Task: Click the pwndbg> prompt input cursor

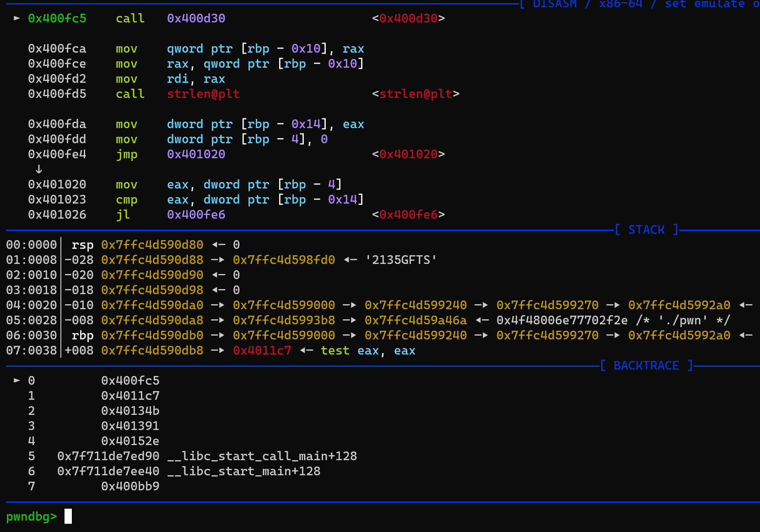Action: [x=68, y=516]
